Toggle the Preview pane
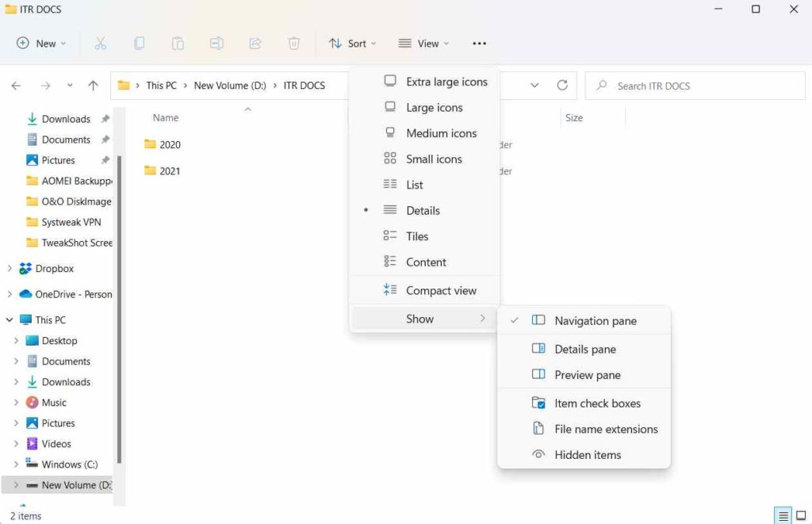Image resolution: width=812 pixels, height=524 pixels. tap(584, 375)
